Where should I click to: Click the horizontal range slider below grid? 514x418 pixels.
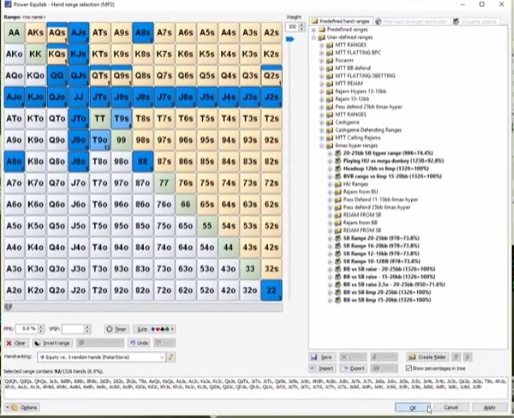coord(143,307)
